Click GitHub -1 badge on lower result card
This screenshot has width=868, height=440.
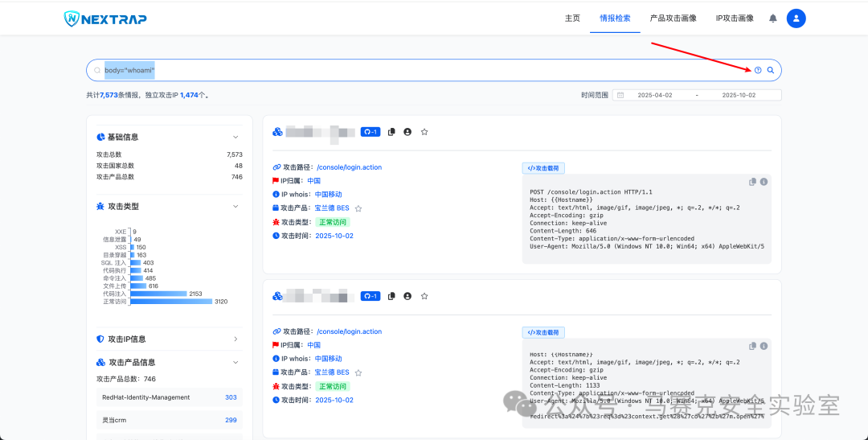371,296
